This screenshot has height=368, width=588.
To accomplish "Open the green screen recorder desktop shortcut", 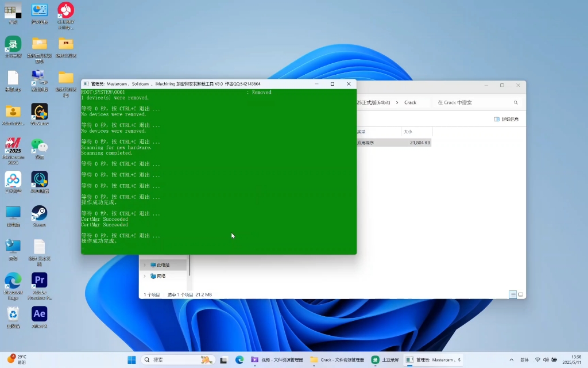I will pos(13,47).
